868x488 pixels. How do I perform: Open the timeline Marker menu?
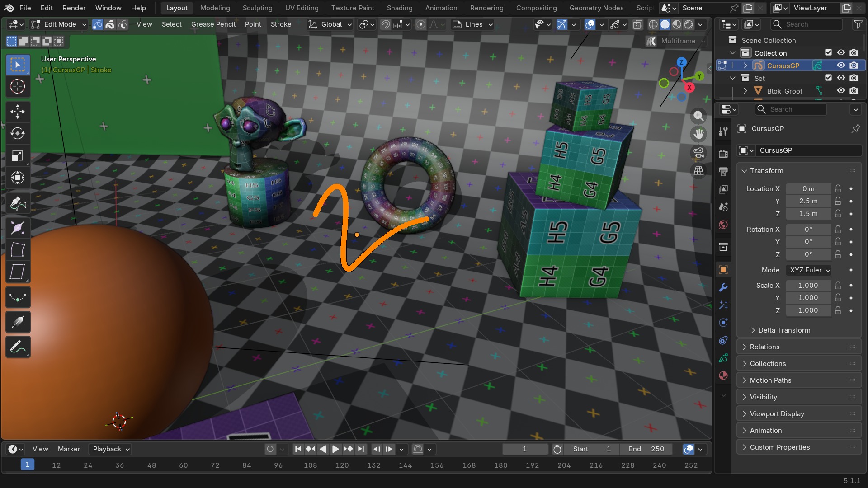[69, 449]
